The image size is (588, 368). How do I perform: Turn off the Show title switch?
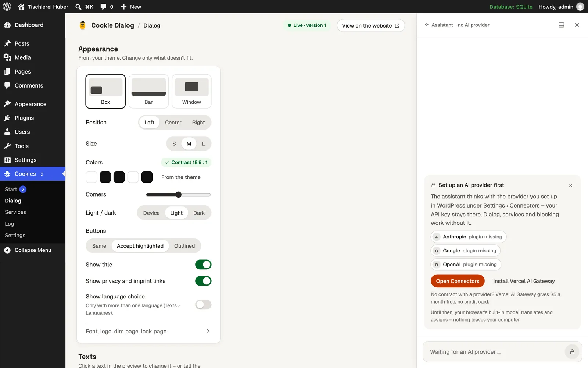[203, 265]
